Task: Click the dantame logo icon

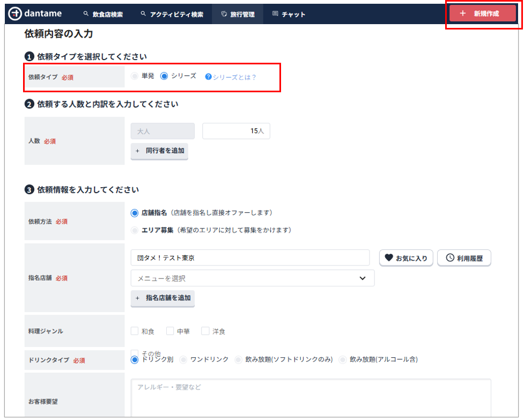Action: pyautogui.click(x=16, y=14)
